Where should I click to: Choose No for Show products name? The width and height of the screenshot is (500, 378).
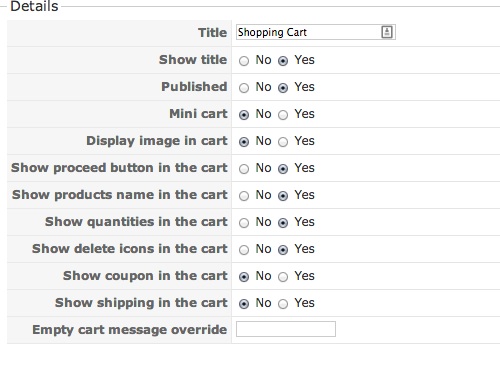pos(244,196)
